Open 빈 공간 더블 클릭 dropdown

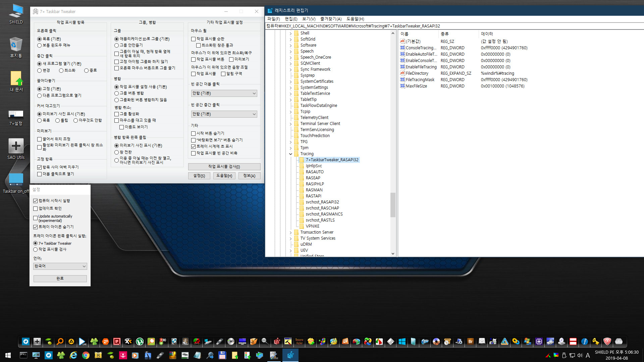pyautogui.click(x=224, y=93)
